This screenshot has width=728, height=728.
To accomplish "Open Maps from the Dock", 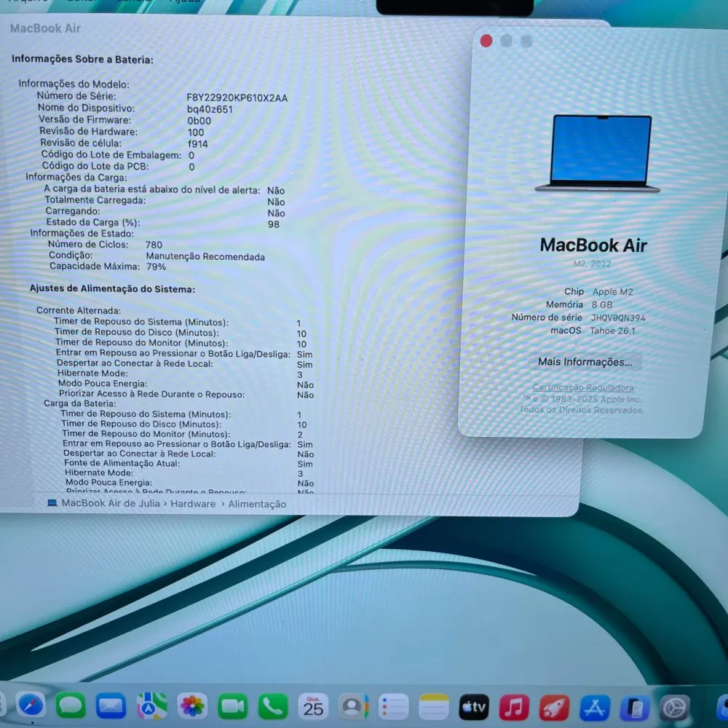I will point(151,705).
